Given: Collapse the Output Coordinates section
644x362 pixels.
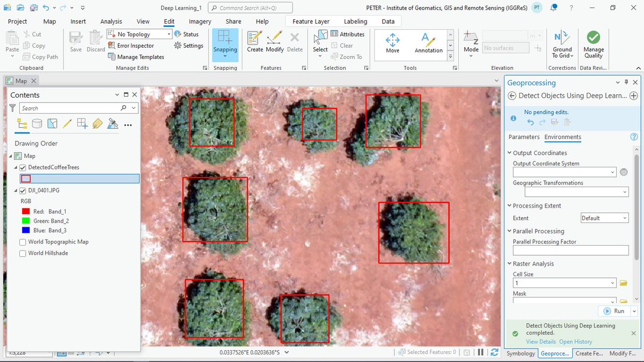Looking at the screenshot, I should tap(508, 153).
